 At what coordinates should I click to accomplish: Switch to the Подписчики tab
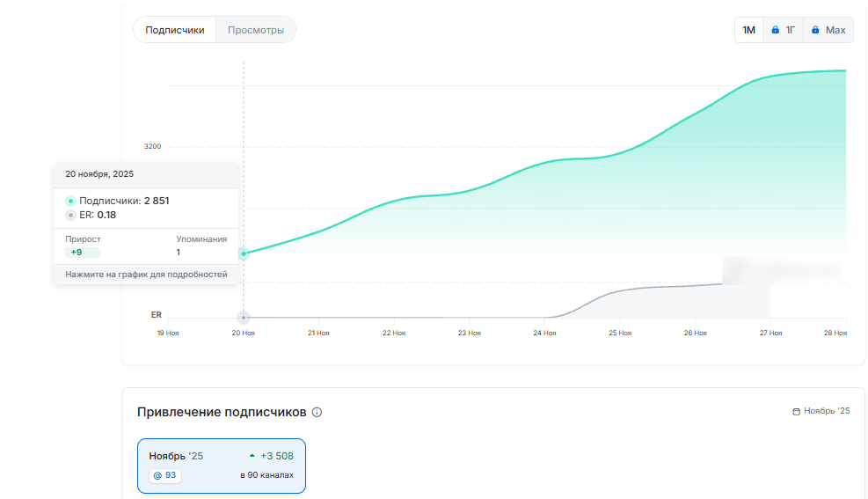click(174, 30)
